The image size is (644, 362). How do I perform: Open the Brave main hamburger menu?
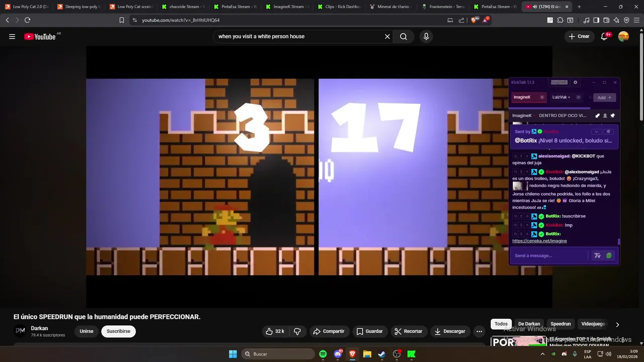tap(636, 20)
